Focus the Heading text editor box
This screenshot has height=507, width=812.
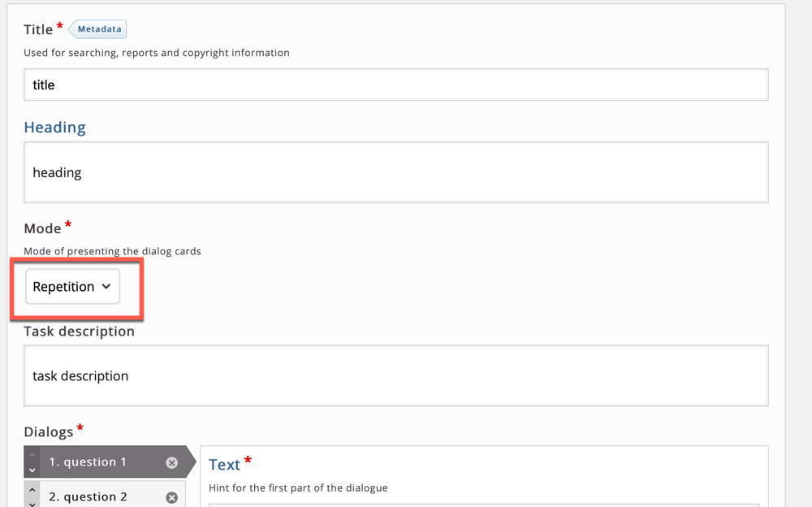click(x=396, y=172)
